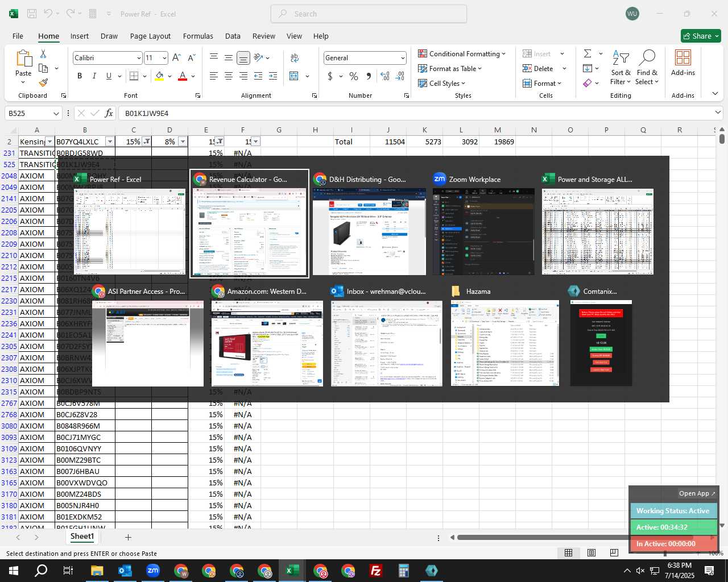Open Add-ins from the ribbon
This screenshot has width=728, height=582.
[683, 63]
